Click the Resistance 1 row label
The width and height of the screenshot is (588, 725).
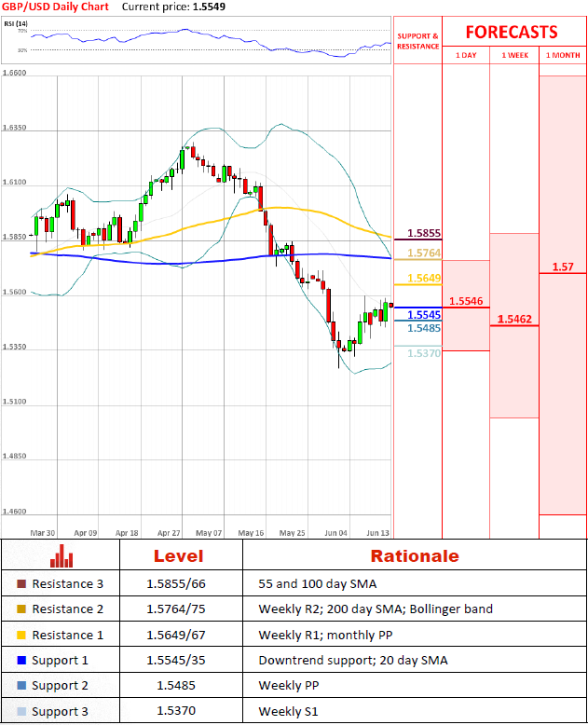(67, 635)
